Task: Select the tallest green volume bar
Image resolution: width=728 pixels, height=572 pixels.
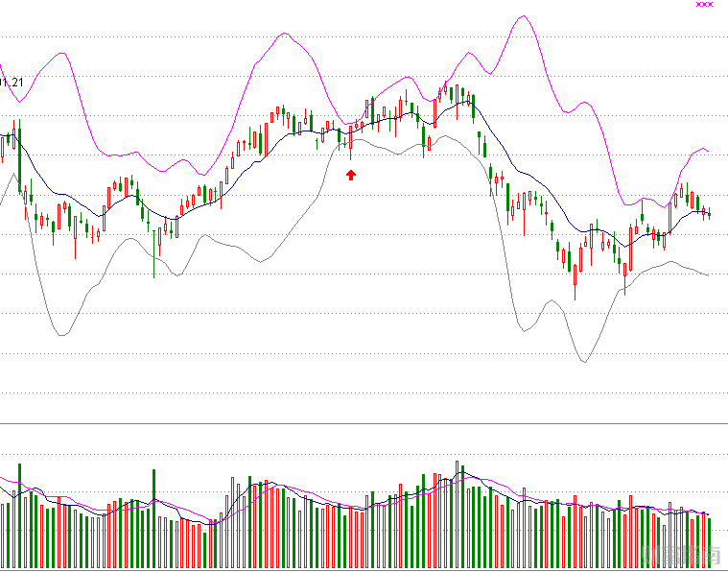Action: pos(19,515)
